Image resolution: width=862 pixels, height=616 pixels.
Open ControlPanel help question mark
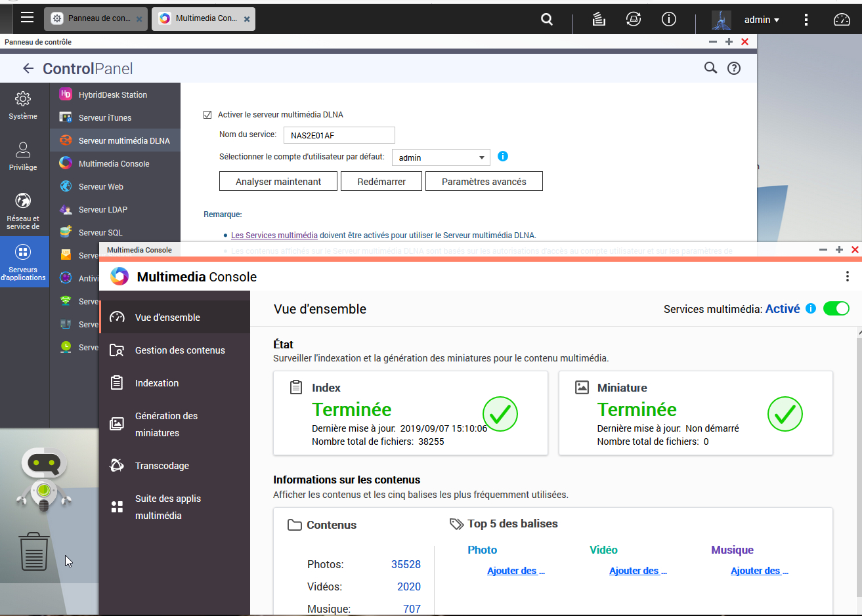point(734,68)
